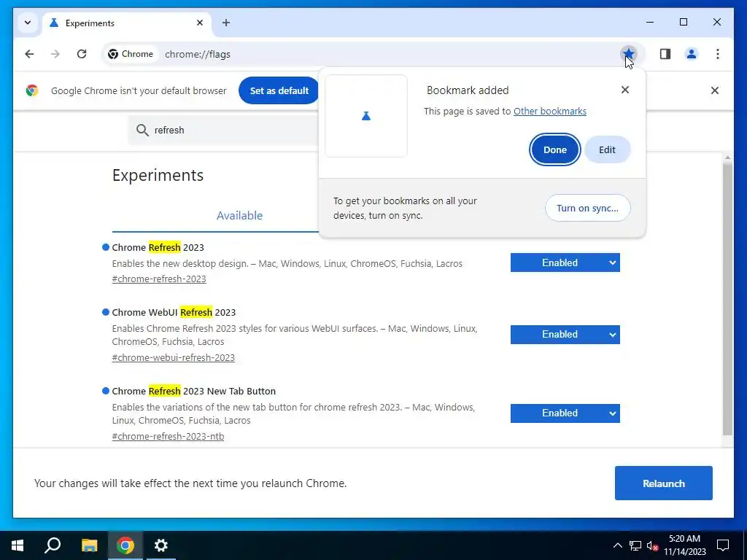
Task: Click the Set as default button
Action: point(279,90)
